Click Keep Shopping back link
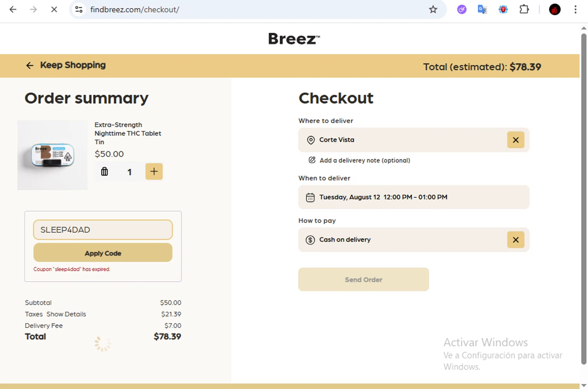Screen dimensions: 588x389 (66, 65)
